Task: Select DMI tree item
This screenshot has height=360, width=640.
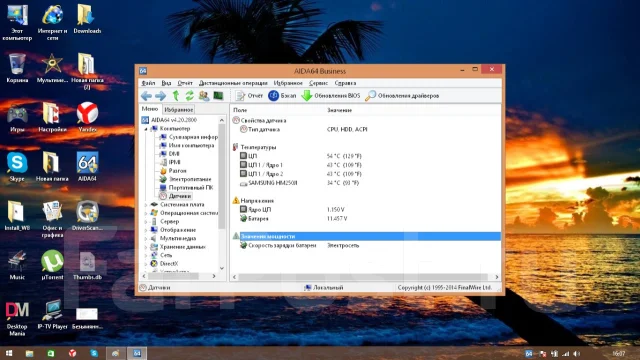Action: point(169,153)
